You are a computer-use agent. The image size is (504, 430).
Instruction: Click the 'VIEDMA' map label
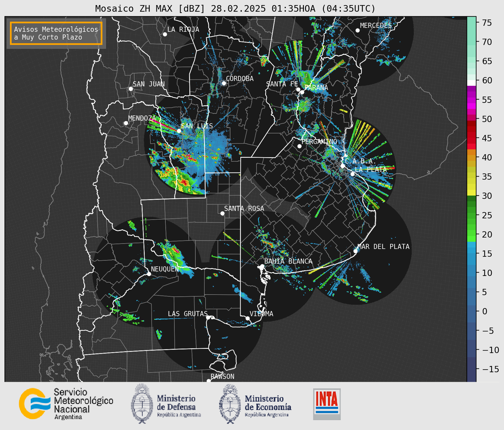click(x=261, y=314)
